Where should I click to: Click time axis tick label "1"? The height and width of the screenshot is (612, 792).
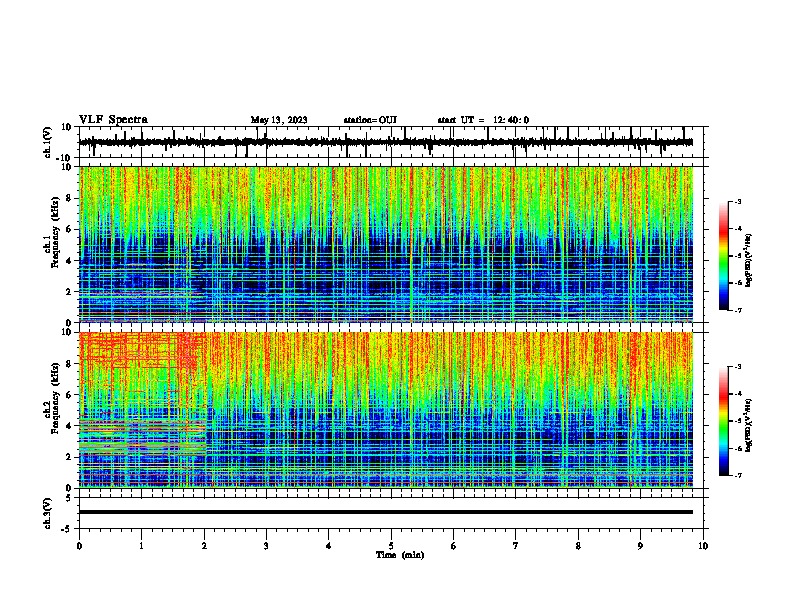tap(141, 546)
